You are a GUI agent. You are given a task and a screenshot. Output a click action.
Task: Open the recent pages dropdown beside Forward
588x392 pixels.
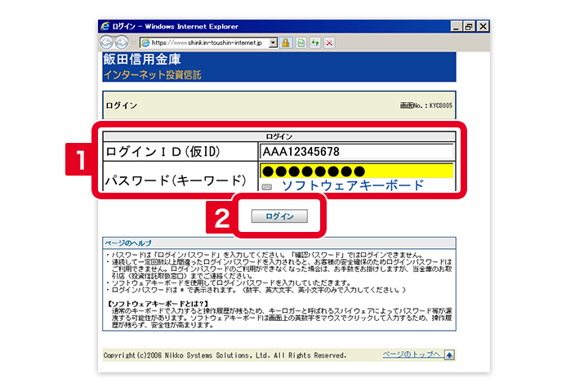coord(133,42)
